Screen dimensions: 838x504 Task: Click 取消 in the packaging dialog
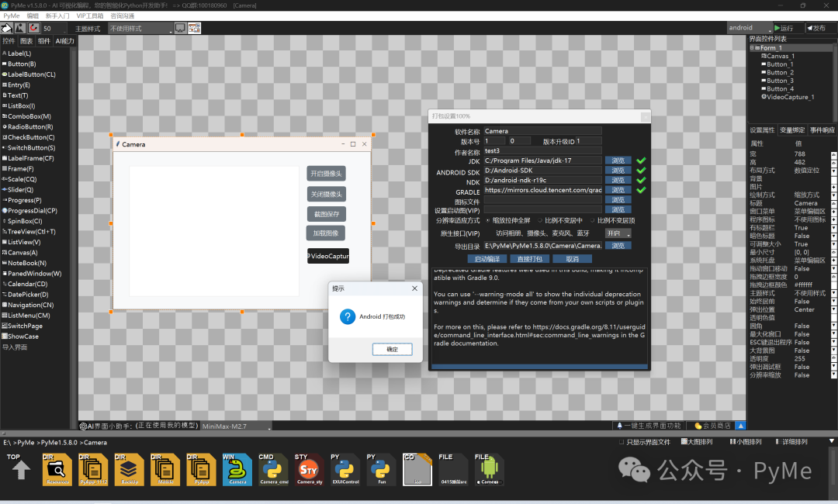click(x=573, y=259)
